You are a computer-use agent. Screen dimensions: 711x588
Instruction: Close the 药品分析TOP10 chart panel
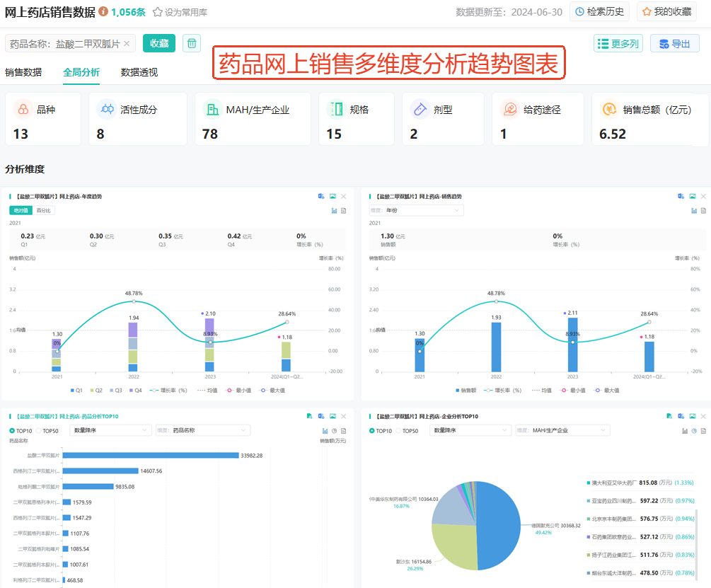[344, 416]
